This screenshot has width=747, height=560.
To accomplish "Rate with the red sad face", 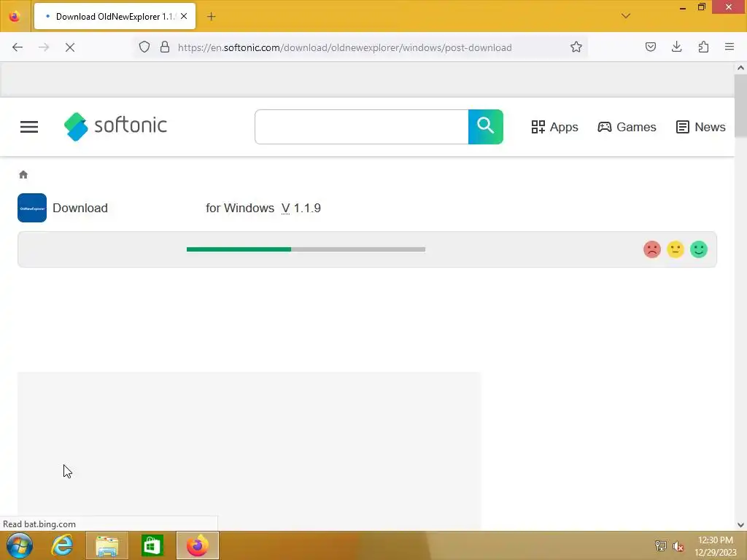I will tap(651, 249).
